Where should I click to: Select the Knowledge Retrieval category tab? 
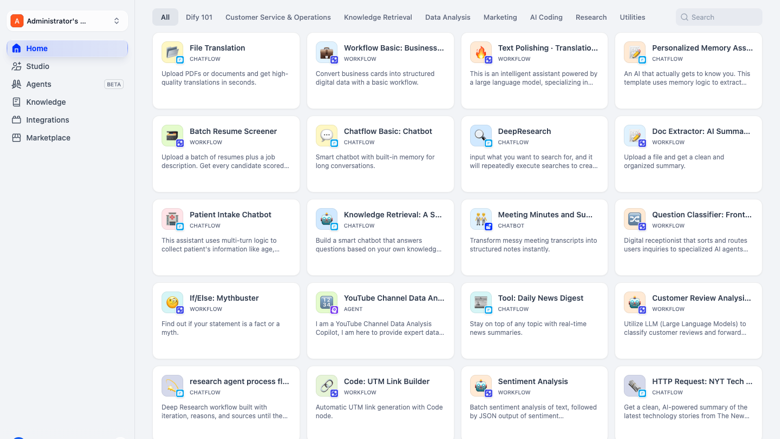[x=378, y=17]
